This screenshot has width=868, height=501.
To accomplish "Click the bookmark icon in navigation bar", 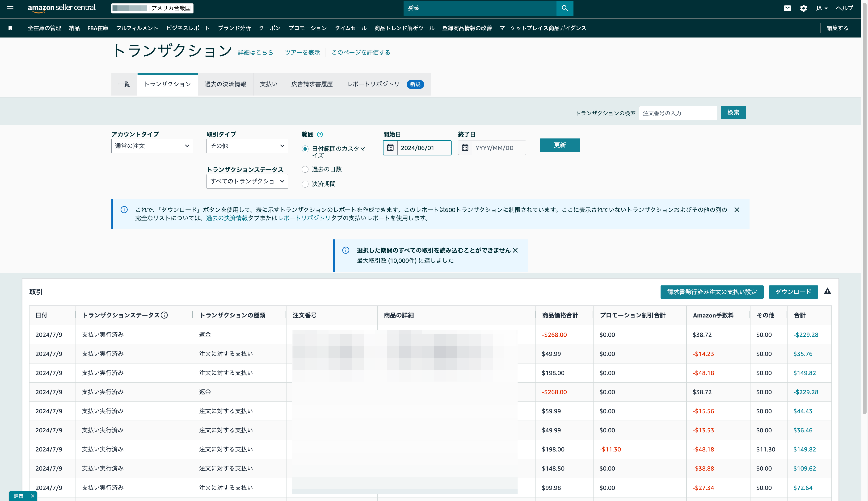I will pyautogui.click(x=10, y=28).
